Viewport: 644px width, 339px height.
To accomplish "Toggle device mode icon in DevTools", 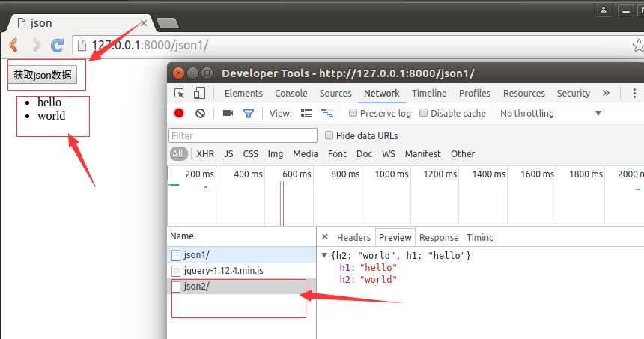I will (x=199, y=93).
